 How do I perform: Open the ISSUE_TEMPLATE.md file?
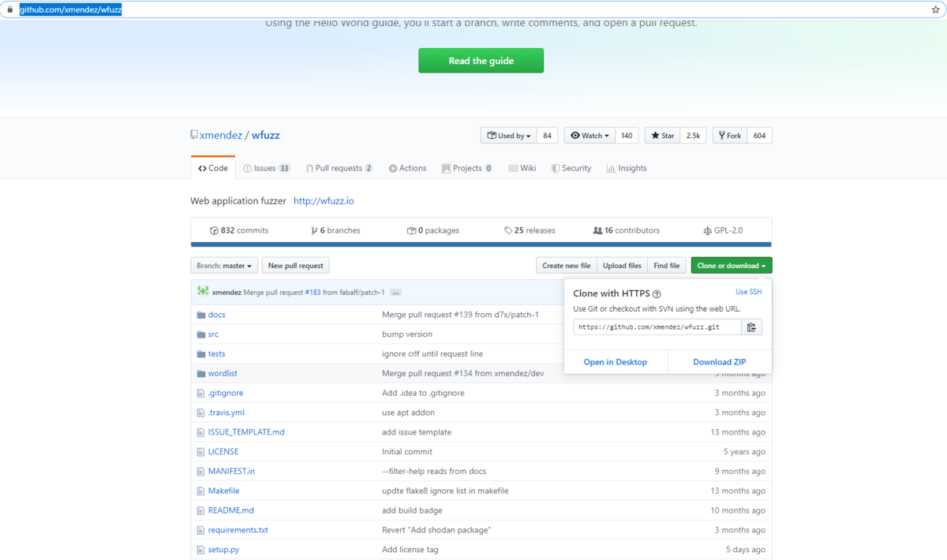tap(246, 432)
